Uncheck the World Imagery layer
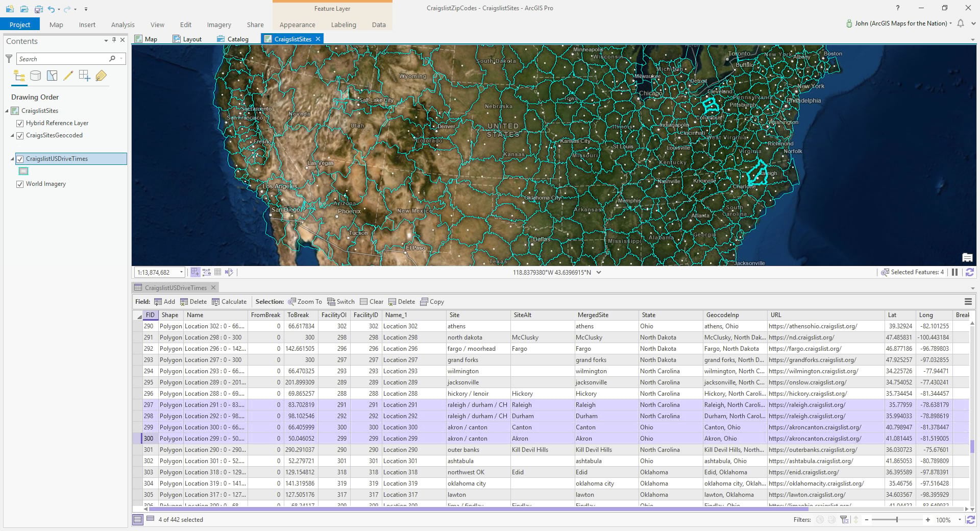Image resolution: width=980 pixels, height=531 pixels. point(20,184)
